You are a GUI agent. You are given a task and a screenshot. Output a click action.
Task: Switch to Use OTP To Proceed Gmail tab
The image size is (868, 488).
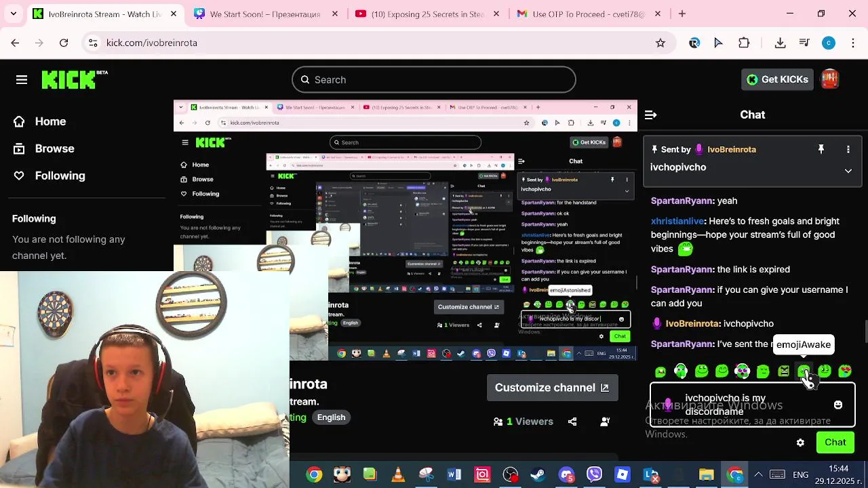[587, 14]
